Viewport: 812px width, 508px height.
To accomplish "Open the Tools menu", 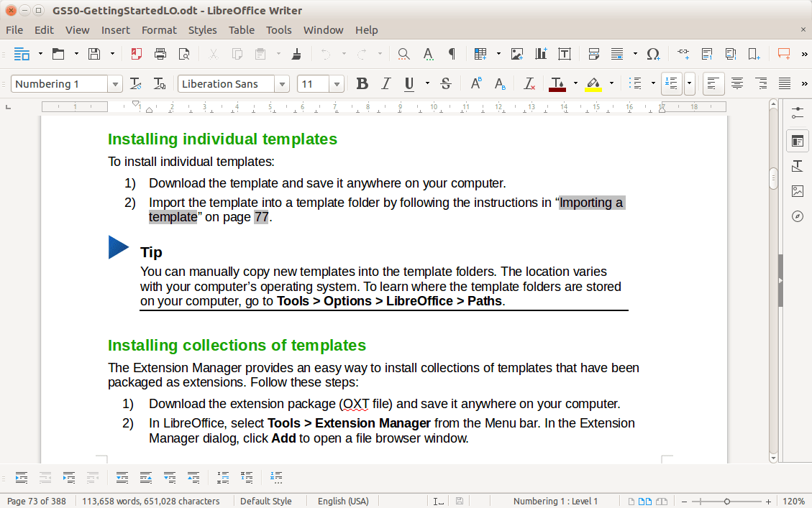I will pyautogui.click(x=278, y=29).
